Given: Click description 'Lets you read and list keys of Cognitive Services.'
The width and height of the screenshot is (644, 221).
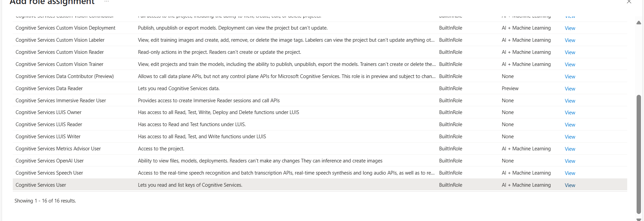Looking at the screenshot, I should (190, 185).
